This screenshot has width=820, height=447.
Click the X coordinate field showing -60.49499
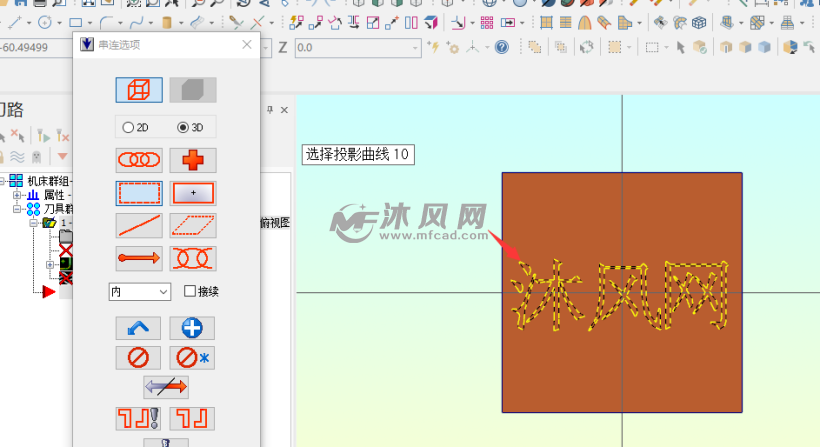[36, 48]
